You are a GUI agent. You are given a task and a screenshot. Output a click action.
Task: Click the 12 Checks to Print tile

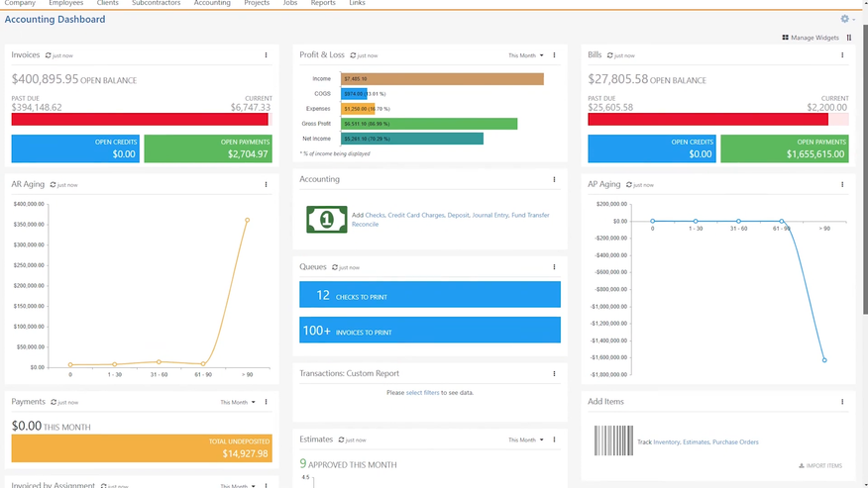[430, 295]
